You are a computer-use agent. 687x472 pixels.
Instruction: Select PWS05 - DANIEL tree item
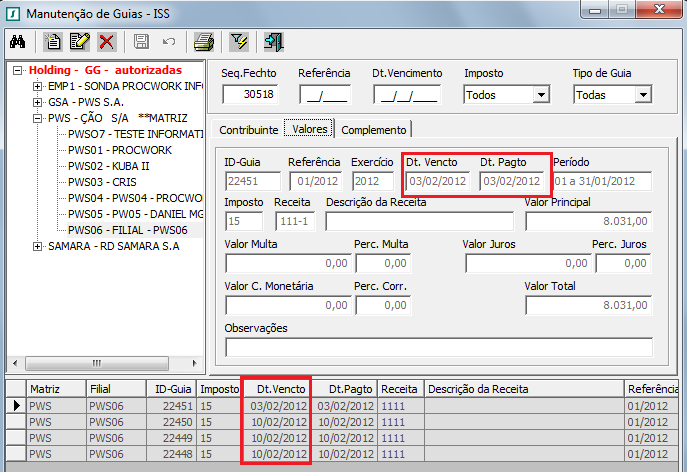[135, 214]
